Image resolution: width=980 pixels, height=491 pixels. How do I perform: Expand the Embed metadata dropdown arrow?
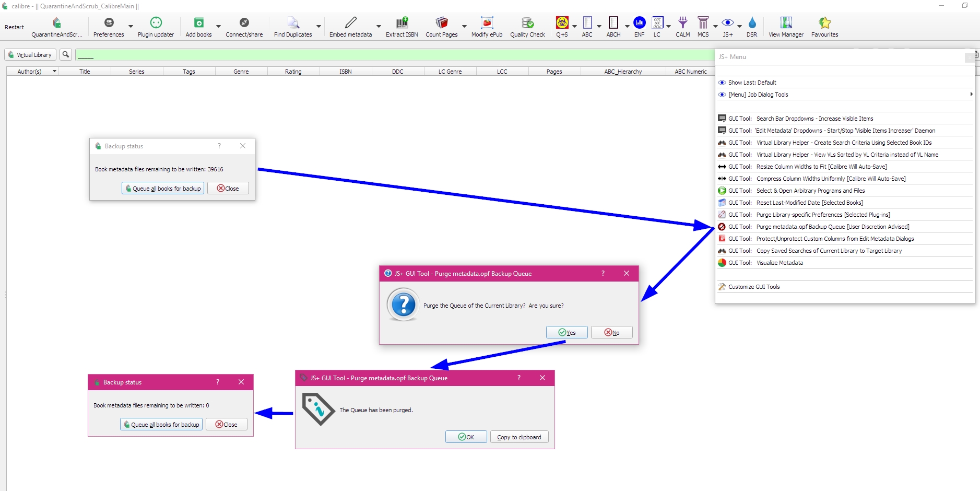click(379, 26)
